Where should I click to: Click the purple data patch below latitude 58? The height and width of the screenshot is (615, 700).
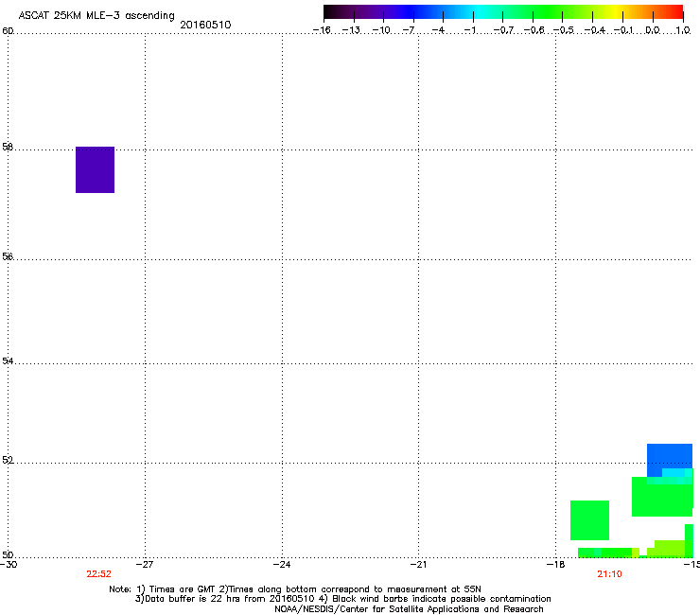pyautogui.click(x=96, y=169)
